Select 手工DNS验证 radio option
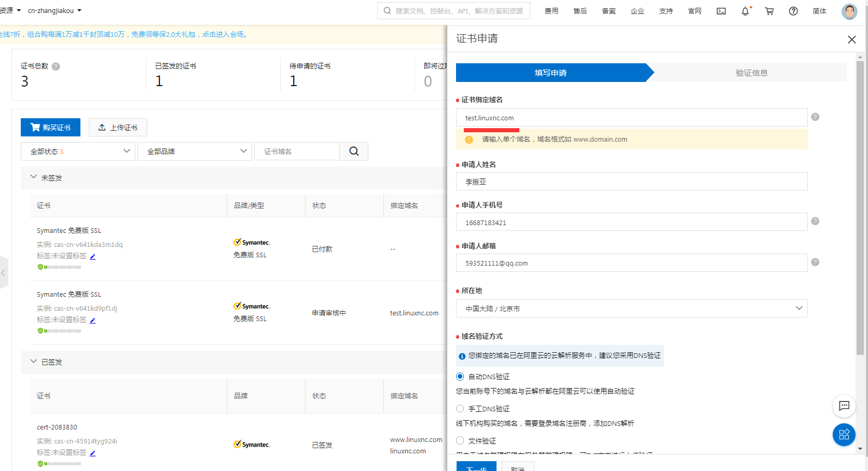868x471 pixels. (460, 409)
